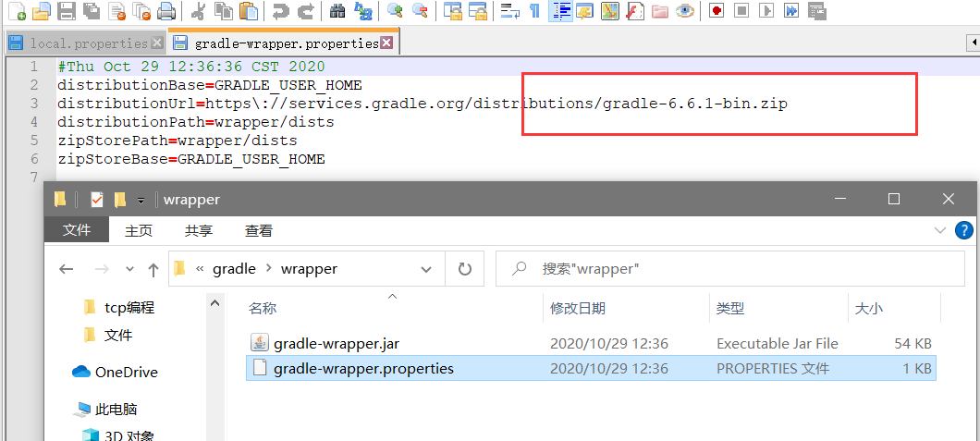Close the gradle-wrapper.properties tab
Image resolution: width=980 pixels, height=441 pixels.
[386, 43]
